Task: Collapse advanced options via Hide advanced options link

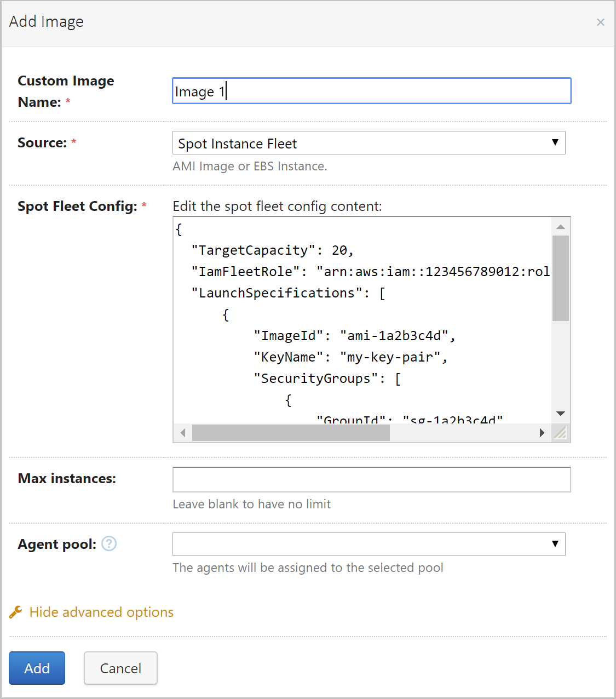Action: coord(100,612)
